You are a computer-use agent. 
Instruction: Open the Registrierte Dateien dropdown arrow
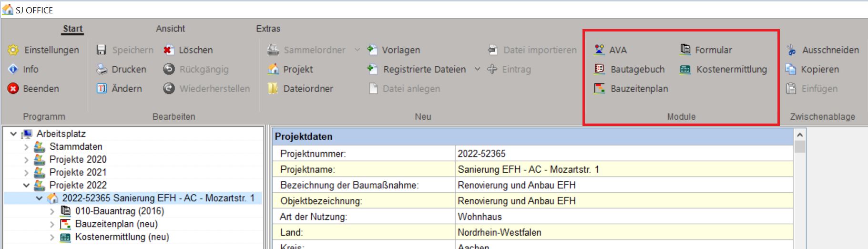(477, 69)
